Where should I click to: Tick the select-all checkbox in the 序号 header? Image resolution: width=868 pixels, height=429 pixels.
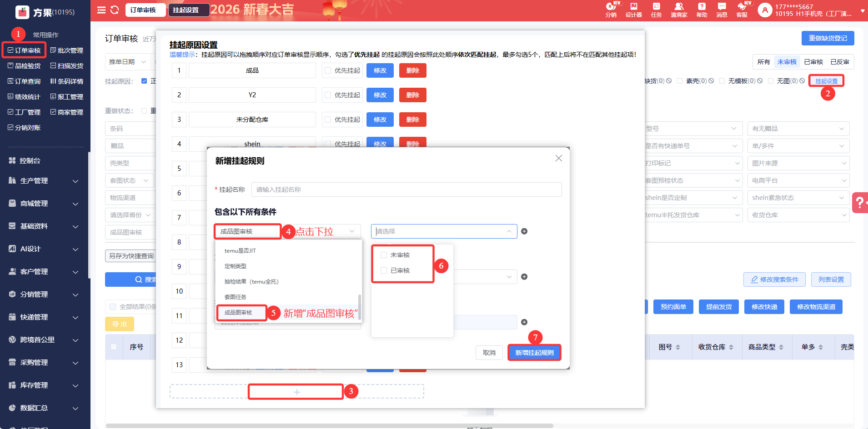click(x=114, y=347)
